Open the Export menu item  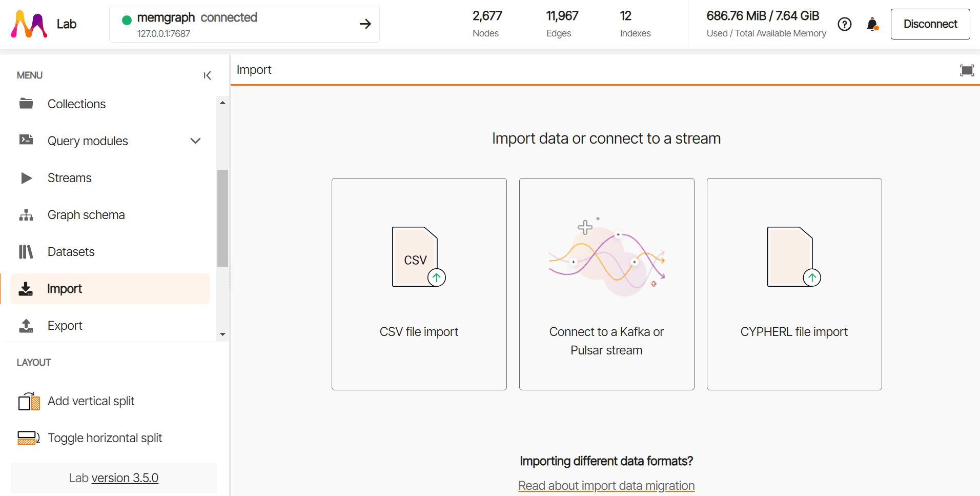point(65,326)
